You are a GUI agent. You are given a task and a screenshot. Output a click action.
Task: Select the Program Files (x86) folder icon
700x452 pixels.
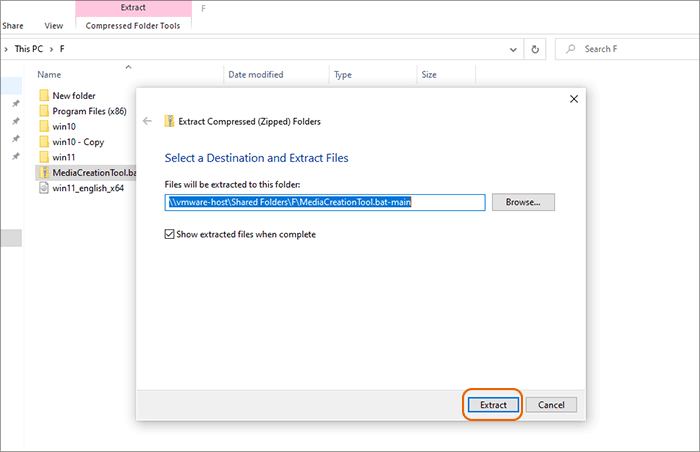click(x=43, y=111)
